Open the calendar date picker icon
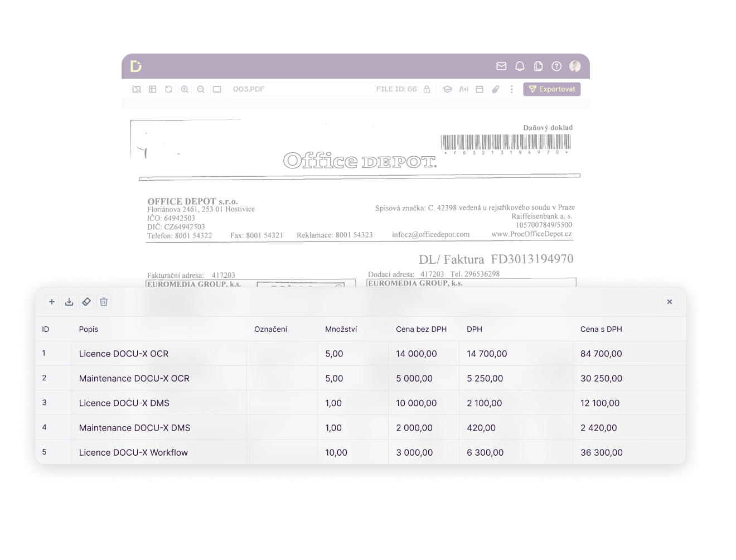This screenshot has width=736, height=560. tap(480, 89)
